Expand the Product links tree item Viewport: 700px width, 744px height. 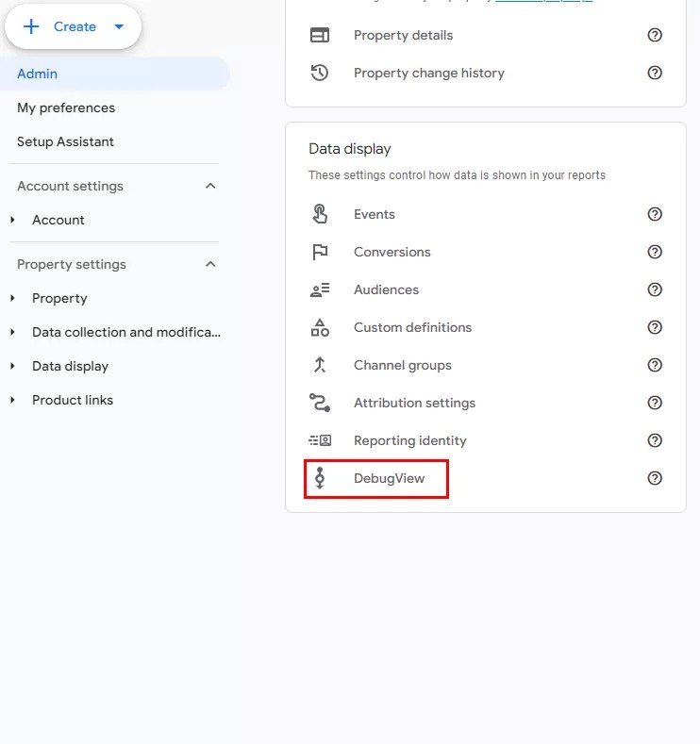pyautogui.click(x=13, y=400)
